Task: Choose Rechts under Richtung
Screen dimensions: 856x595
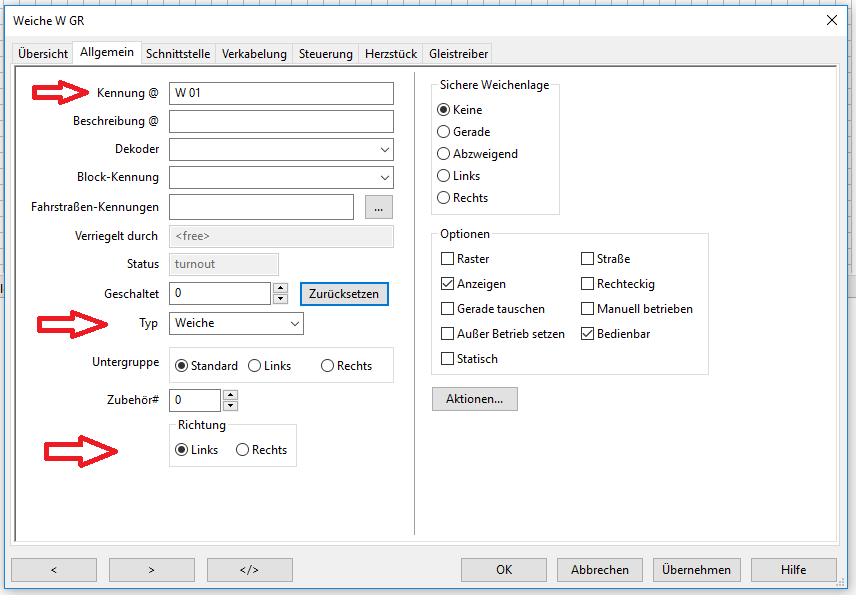Action: pyautogui.click(x=242, y=450)
